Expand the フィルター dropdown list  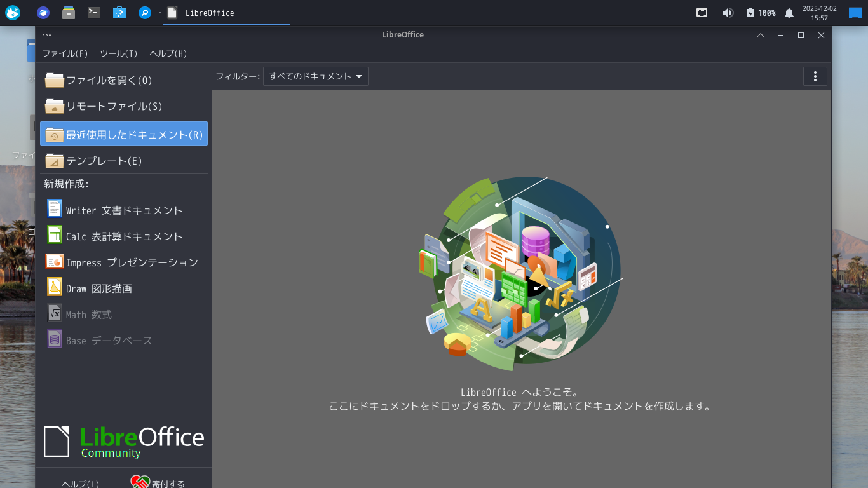pyautogui.click(x=315, y=77)
